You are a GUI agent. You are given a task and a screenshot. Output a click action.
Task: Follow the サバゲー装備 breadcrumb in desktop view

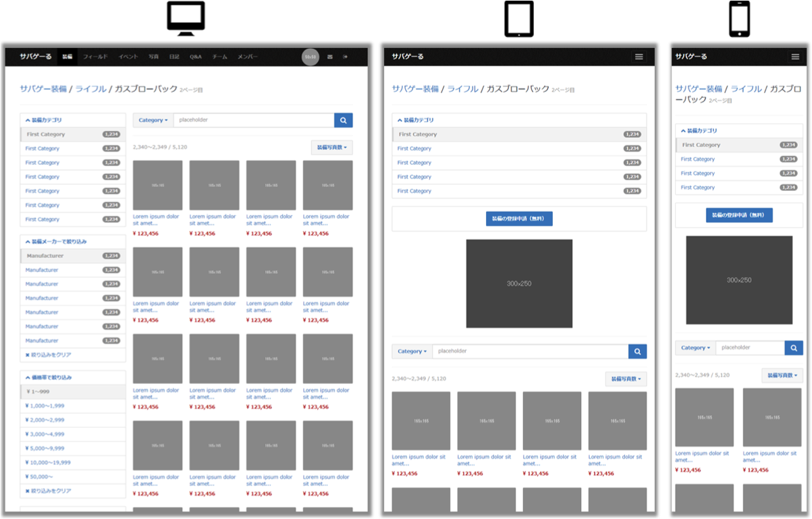[43, 89]
